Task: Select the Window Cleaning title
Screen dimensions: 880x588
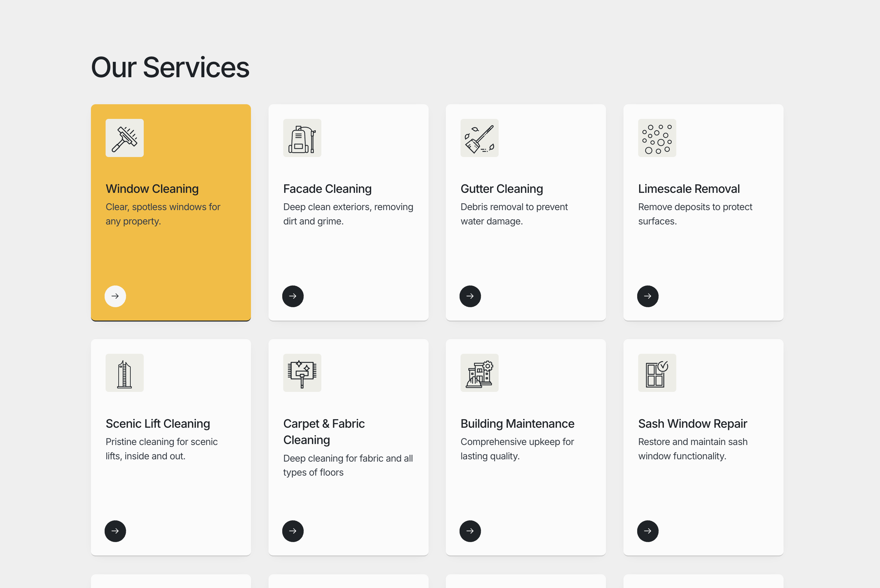Action: 152,189
